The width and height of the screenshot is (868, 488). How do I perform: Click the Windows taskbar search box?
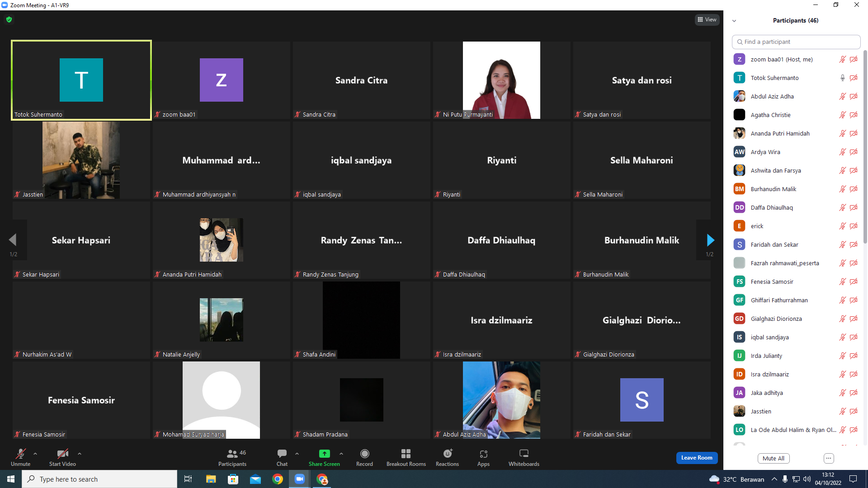pyautogui.click(x=99, y=479)
